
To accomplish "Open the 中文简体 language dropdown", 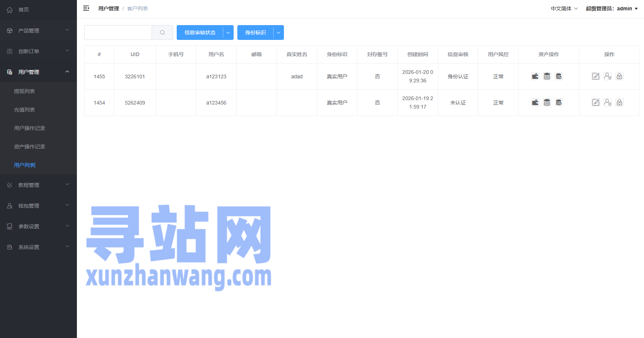I will (564, 8).
